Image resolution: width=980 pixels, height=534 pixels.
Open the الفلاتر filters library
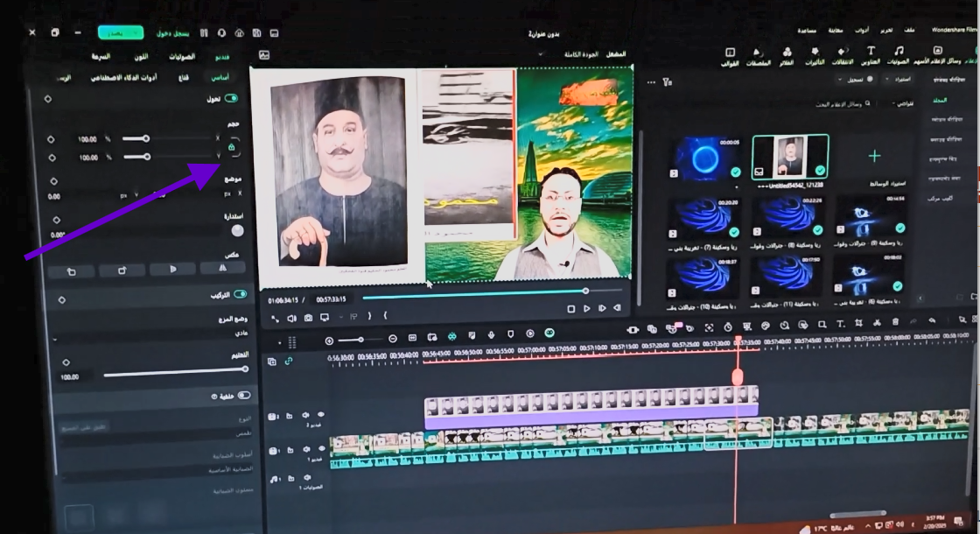pos(787,56)
